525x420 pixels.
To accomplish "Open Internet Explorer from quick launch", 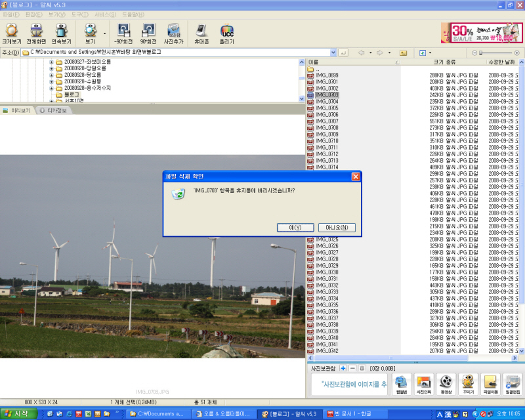I will pos(69,414).
